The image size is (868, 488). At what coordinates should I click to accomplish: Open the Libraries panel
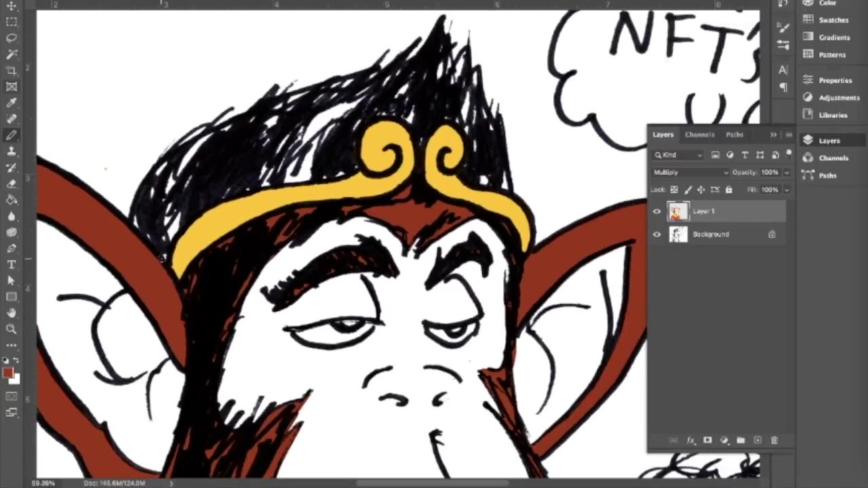point(827,115)
